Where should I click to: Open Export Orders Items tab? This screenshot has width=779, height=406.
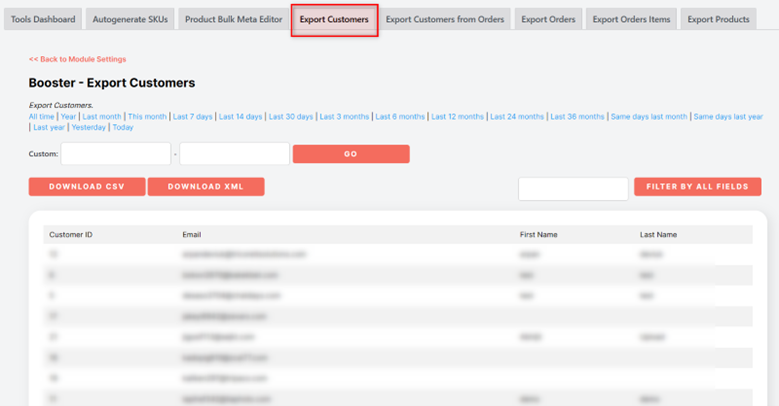coord(631,19)
